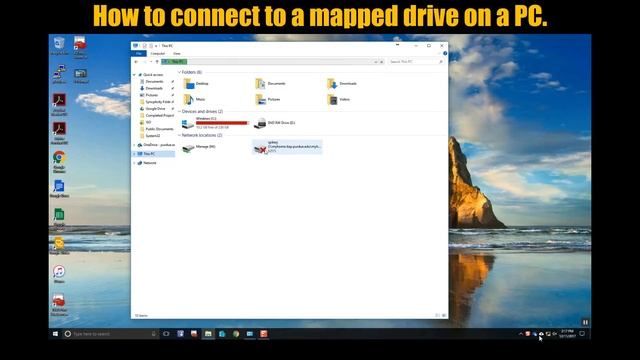The image size is (640, 360).
Task: Open Task View on the taskbar
Action: coord(166,334)
